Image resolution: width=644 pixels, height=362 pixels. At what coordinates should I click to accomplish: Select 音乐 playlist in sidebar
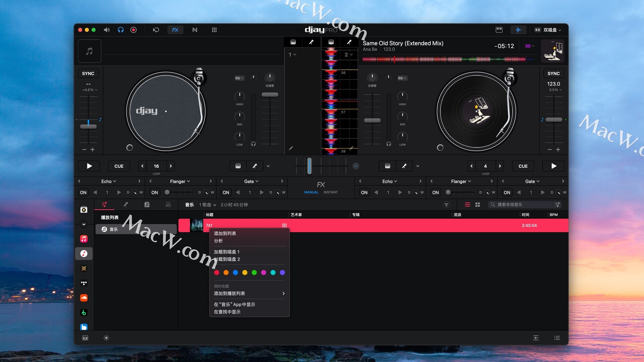click(x=136, y=229)
